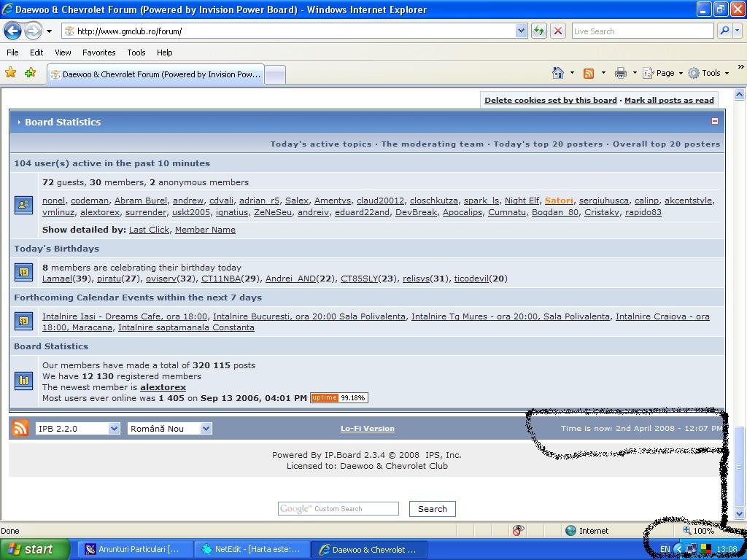Screen dimensions: 747x560
Task: Open Favorites Center star icon
Action: 10,72
